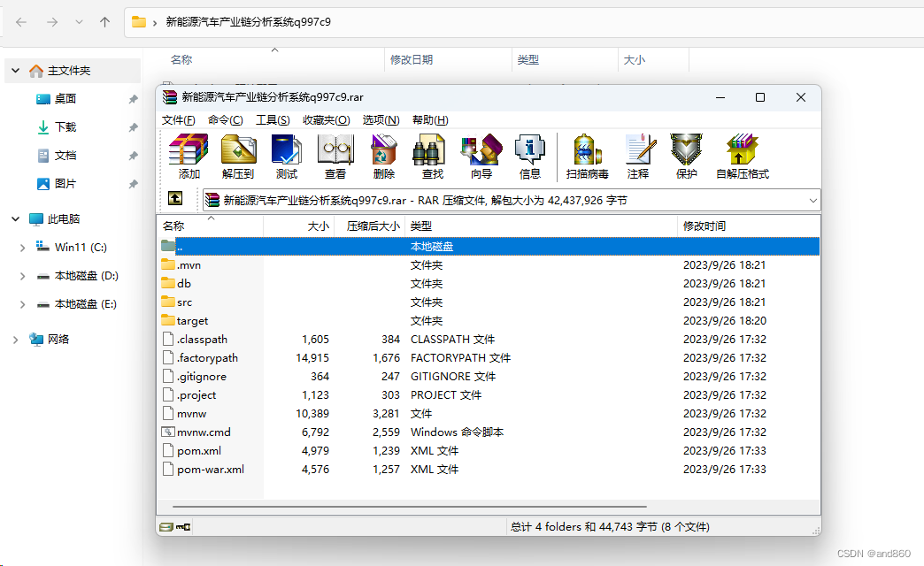Sort Explorer by Date Modified (修改日期)
The image size is (924, 566).
(x=448, y=60)
